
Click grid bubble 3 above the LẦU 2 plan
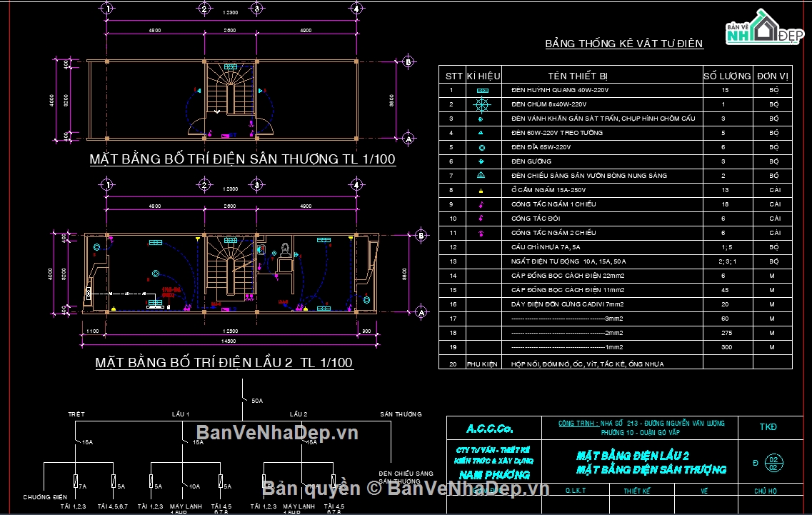(257, 185)
